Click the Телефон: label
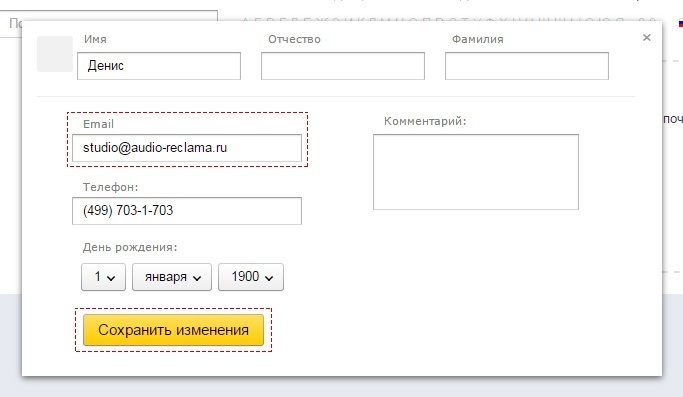 (111, 187)
